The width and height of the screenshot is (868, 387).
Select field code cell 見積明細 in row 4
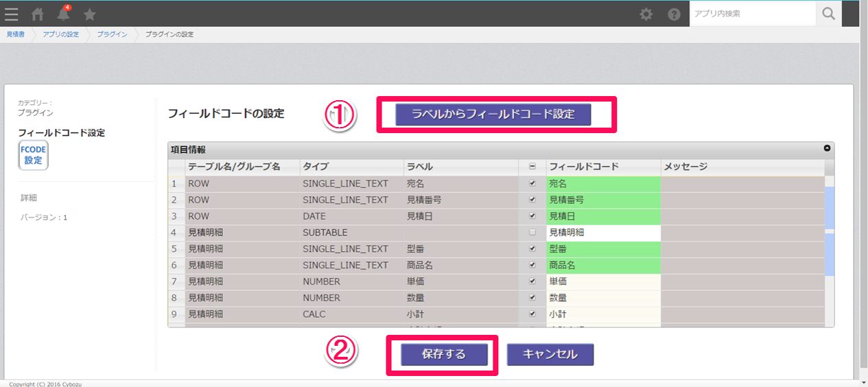(x=603, y=233)
